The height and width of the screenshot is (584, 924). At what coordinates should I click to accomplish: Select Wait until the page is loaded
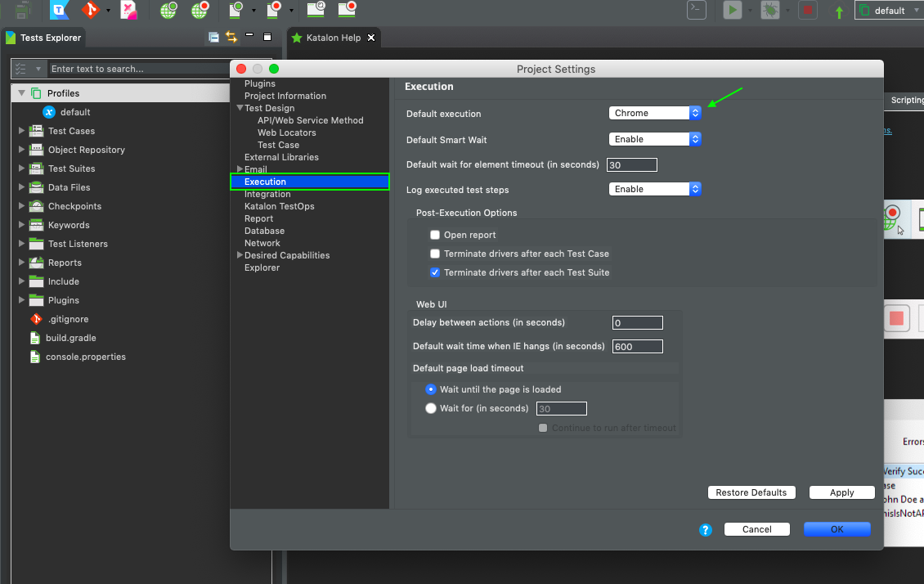click(x=431, y=389)
